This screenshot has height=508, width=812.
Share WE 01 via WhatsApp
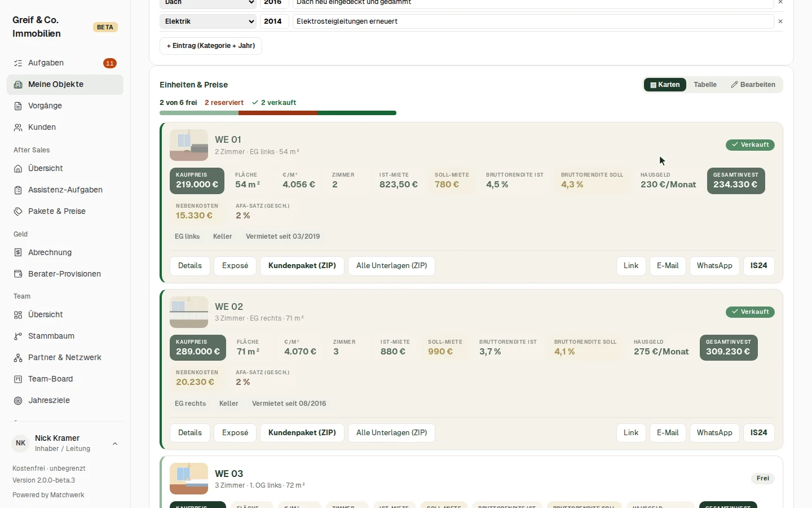[714, 266]
